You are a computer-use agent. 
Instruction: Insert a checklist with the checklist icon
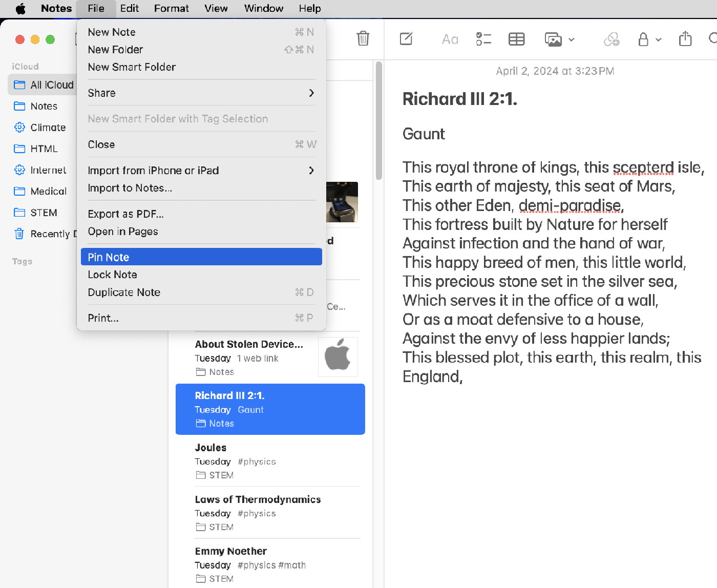click(x=483, y=39)
